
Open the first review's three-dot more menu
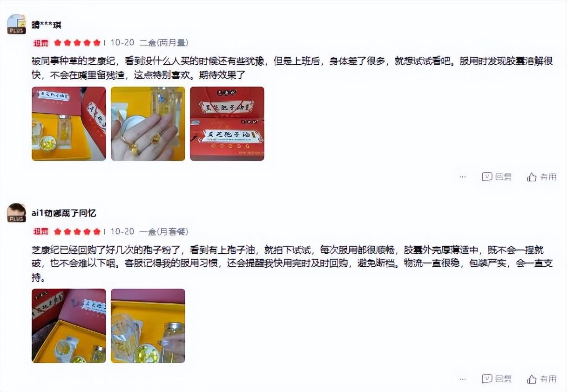pos(462,177)
